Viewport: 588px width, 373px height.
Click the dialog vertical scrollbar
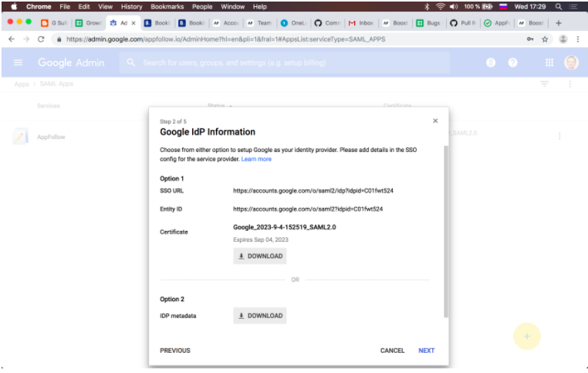click(x=446, y=232)
